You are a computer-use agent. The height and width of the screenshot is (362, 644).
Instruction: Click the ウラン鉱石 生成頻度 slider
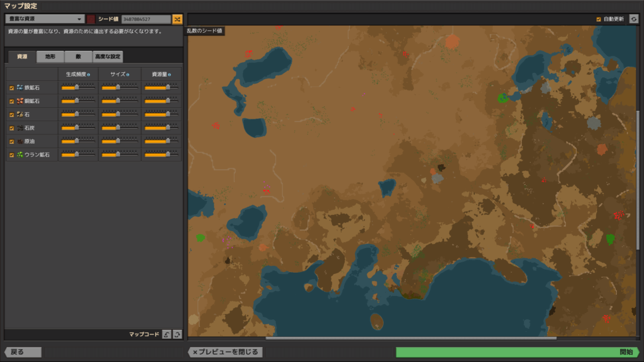coord(78,155)
